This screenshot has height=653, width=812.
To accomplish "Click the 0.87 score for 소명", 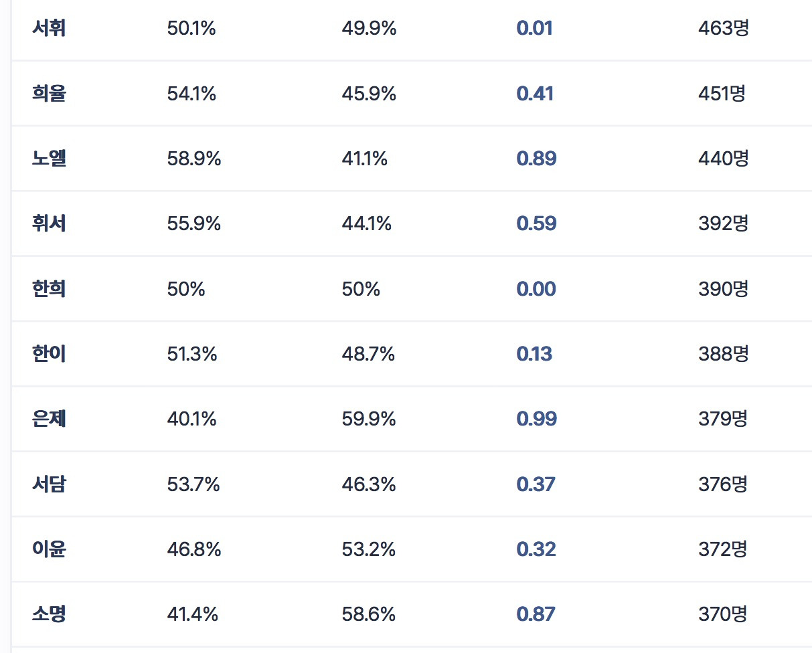I will (536, 614).
